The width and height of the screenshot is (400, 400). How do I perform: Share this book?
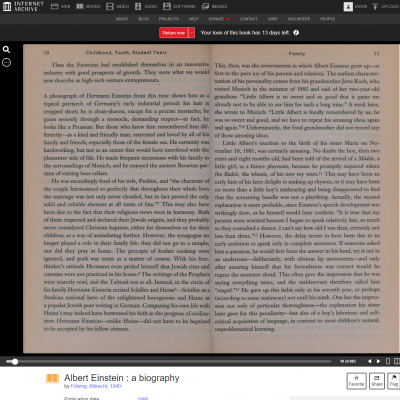coord(377,381)
